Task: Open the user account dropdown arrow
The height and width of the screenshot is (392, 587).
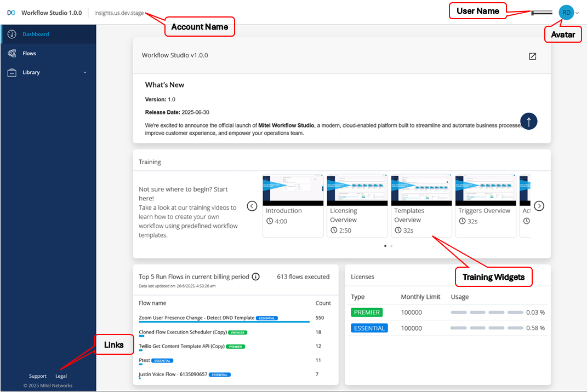Action: click(577, 13)
